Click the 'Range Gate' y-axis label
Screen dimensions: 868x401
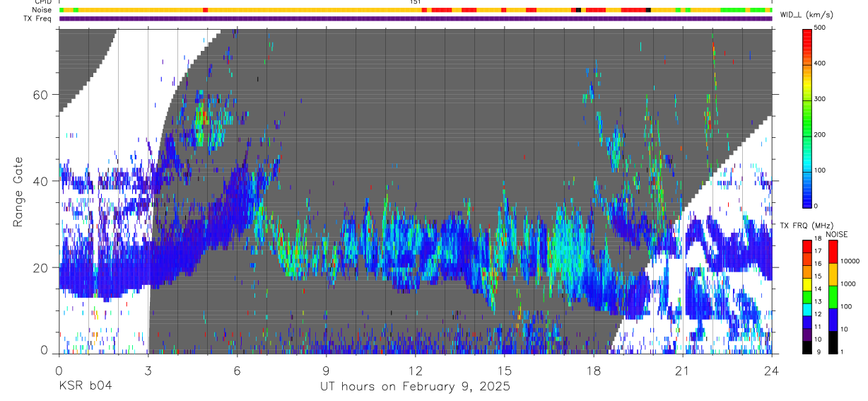point(18,191)
